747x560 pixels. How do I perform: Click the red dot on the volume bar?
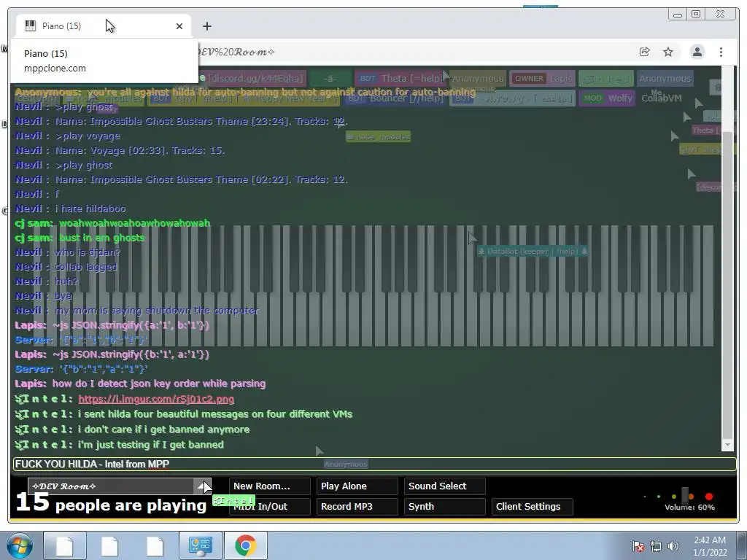709,497
